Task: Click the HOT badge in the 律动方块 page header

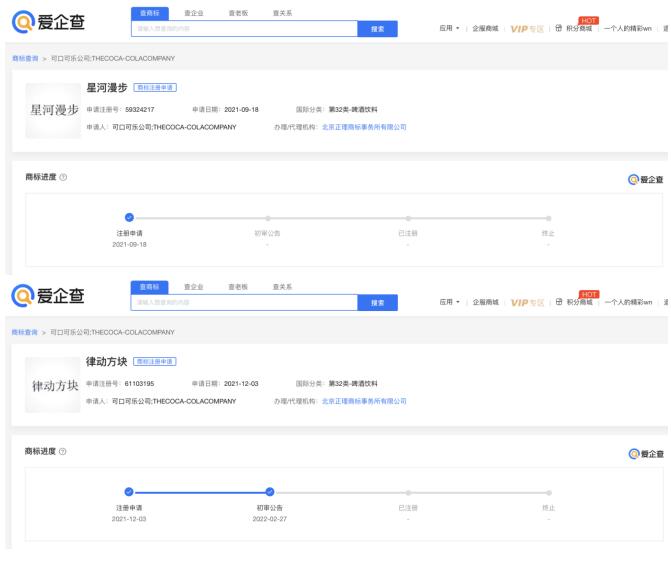Action: [x=589, y=294]
